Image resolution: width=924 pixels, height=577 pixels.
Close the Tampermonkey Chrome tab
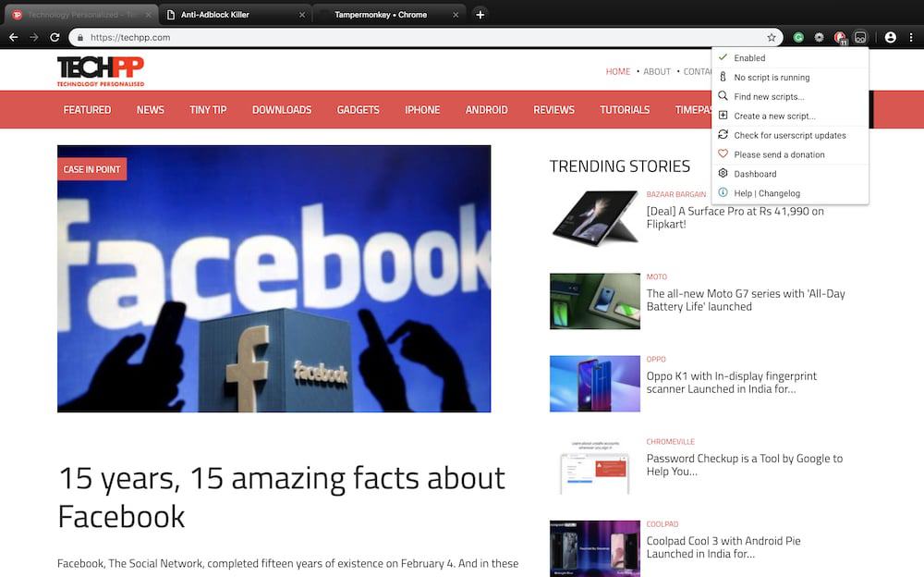pyautogui.click(x=456, y=15)
